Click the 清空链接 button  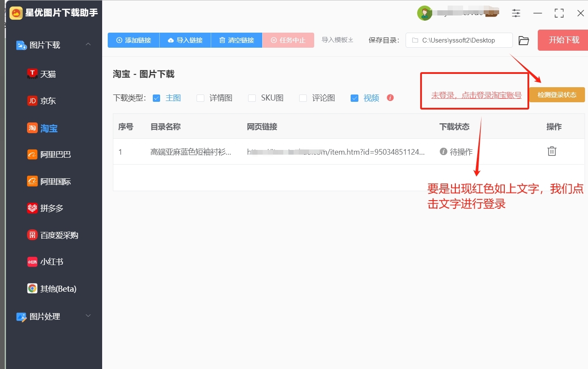click(236, 40)
